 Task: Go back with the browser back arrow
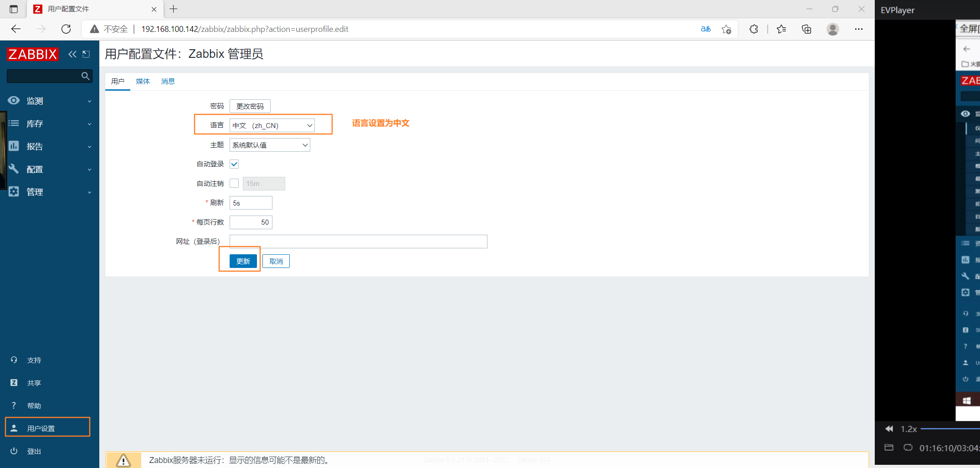point(16,29)
